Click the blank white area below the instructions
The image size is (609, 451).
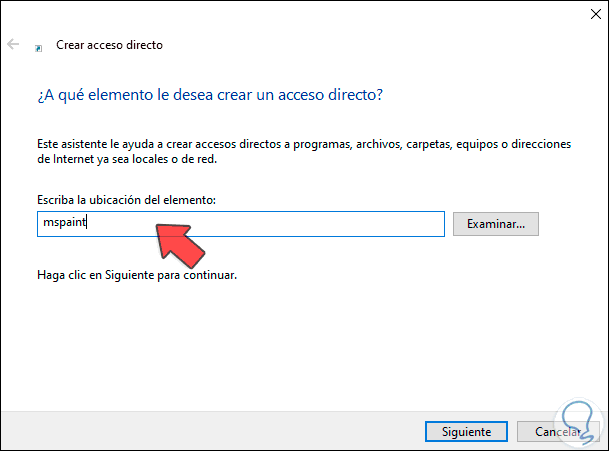click(300, 340)
